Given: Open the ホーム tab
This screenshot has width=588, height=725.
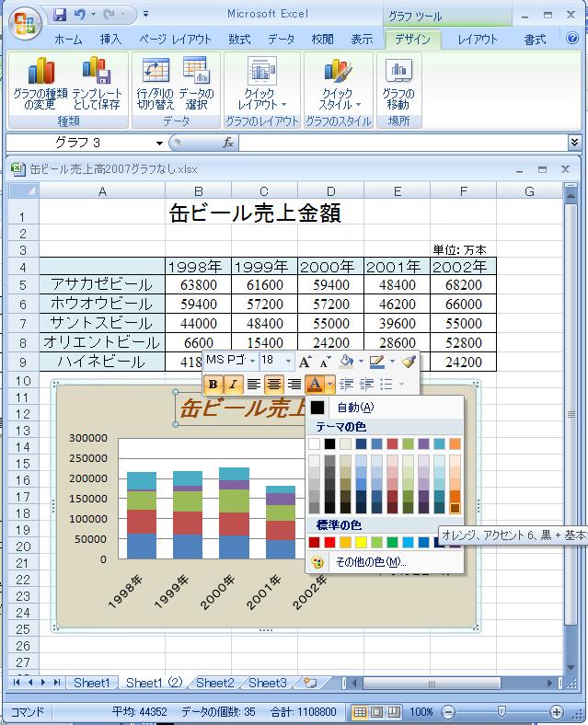Looking at the screenshot, I should coord(68,40).
